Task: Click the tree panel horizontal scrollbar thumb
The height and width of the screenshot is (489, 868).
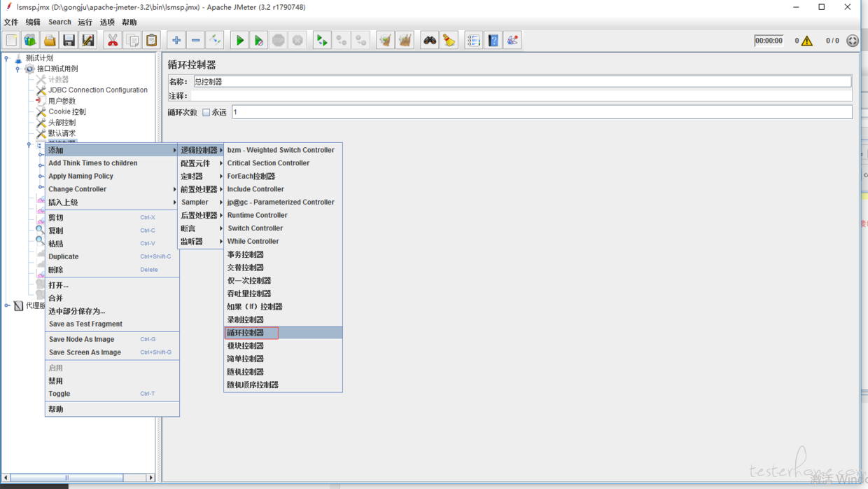Action: (67, 478)
